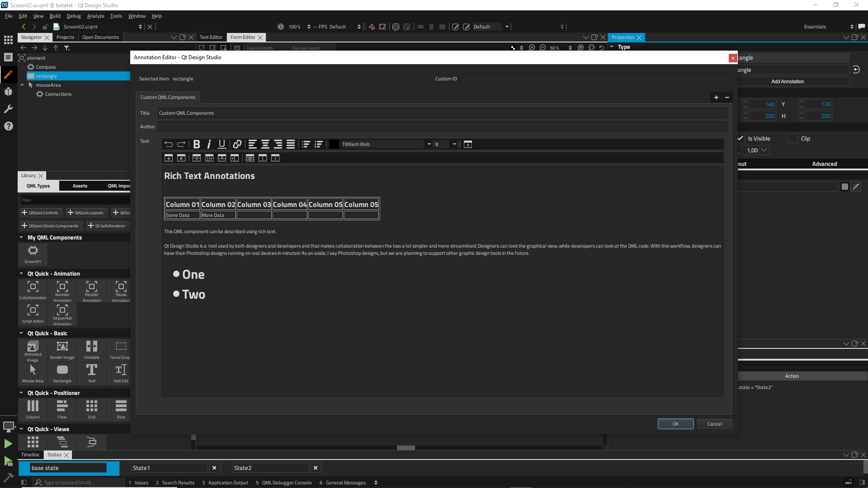
Task: Collapse the mouseArea tree item
Action: coord(22,85)
